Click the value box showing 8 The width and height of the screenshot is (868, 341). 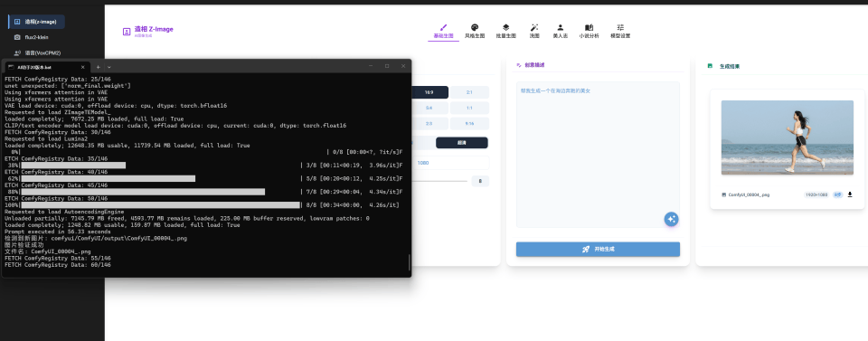pyautogui.click(x=480, y=181)
